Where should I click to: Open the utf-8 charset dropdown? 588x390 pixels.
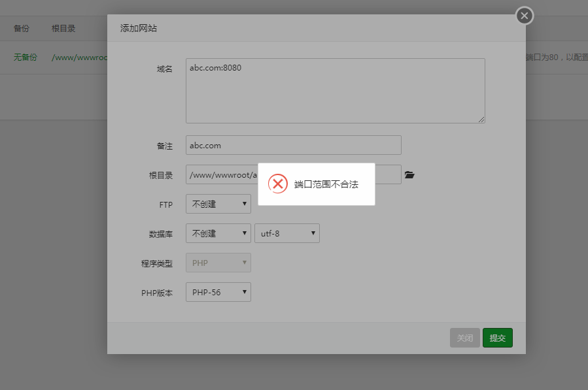coord(286,233)
